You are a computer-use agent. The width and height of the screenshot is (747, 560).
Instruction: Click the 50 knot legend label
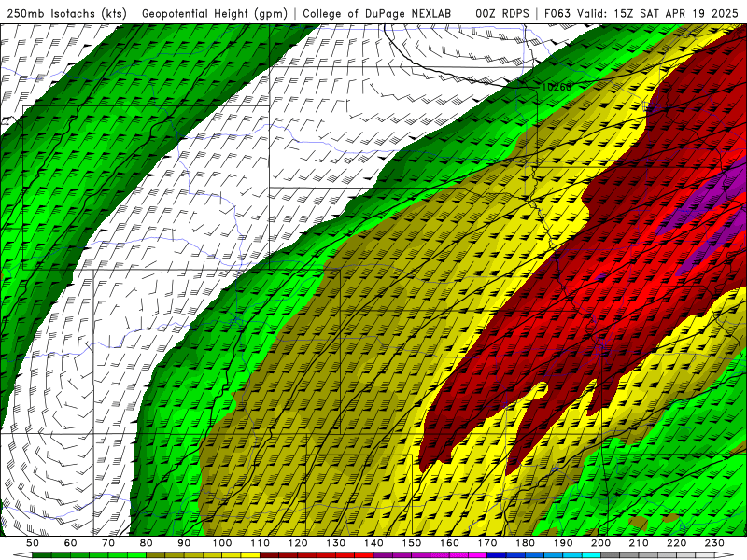(x=33, y=543)
